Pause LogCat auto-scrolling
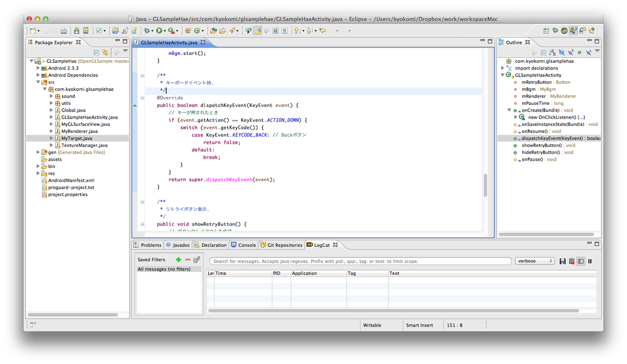The image size is (627, 364). [590, 261]
